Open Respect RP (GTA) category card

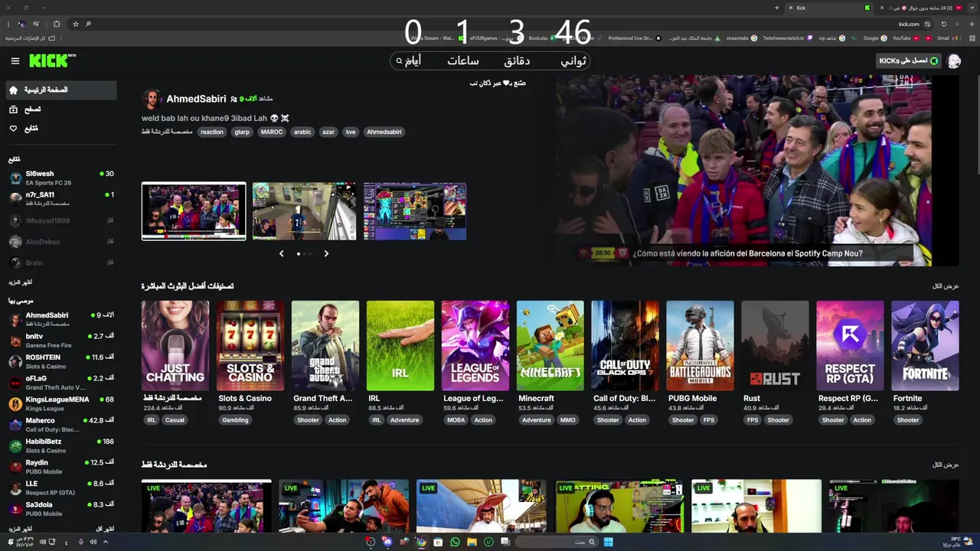pyautogui.click(x=850, y=345)
